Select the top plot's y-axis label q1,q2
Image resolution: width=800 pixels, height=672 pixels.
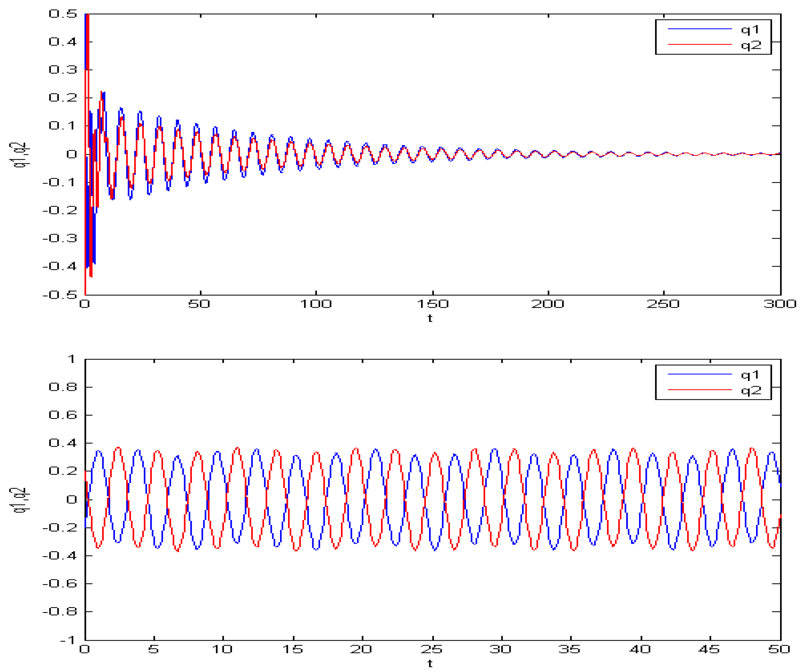point(20,154)
